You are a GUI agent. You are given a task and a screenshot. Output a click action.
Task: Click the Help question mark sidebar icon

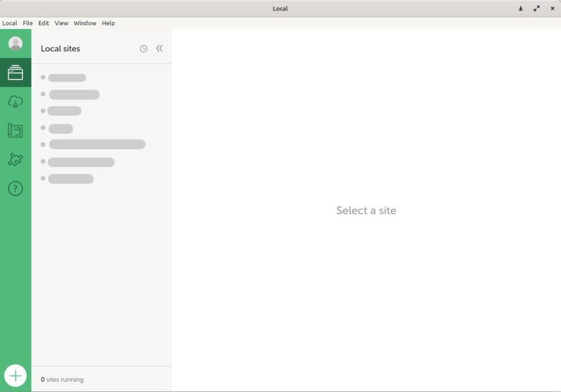tap(15, 189)
